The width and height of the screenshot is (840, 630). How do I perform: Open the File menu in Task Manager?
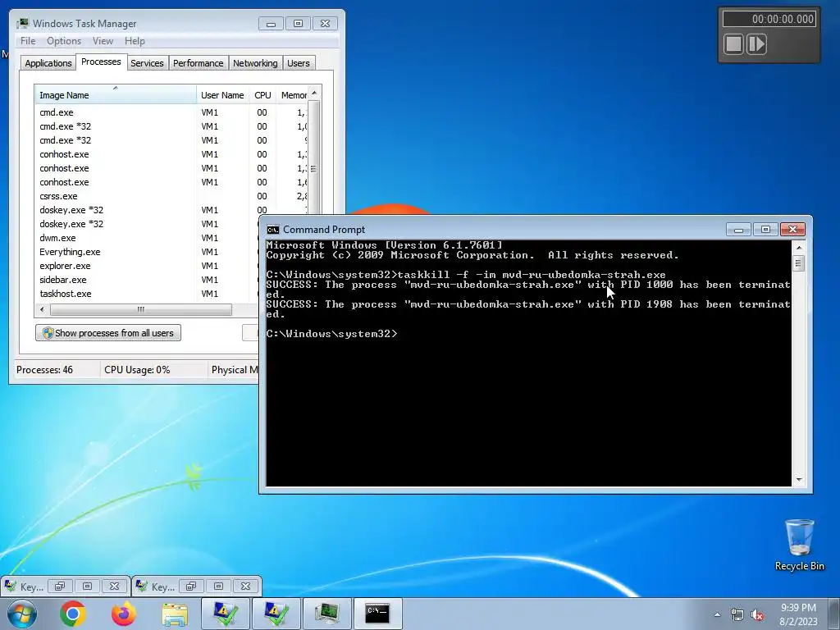(x=28, y=41)
